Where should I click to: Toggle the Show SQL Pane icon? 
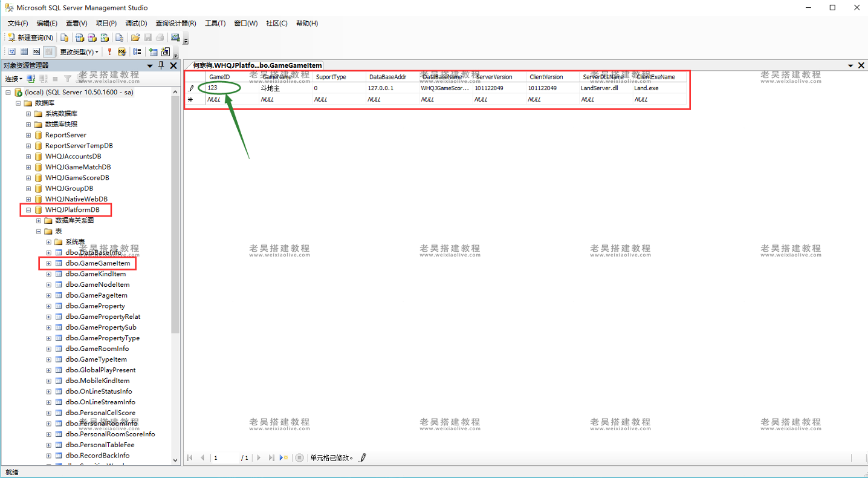pyautogui.click(x=36, y=52)
